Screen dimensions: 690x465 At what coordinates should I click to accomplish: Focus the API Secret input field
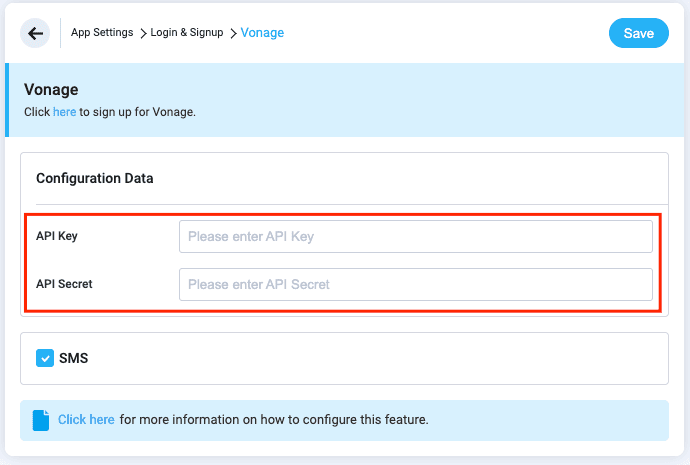click(x=415, y=285)
